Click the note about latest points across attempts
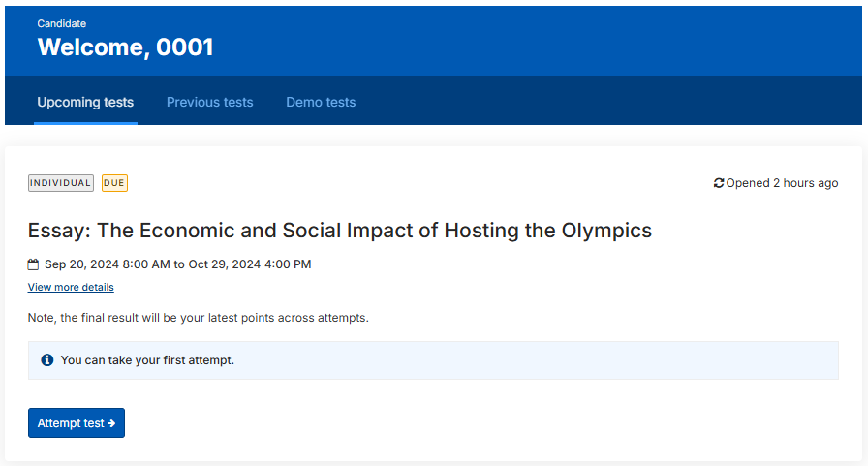868x466 pixels. 199,318
